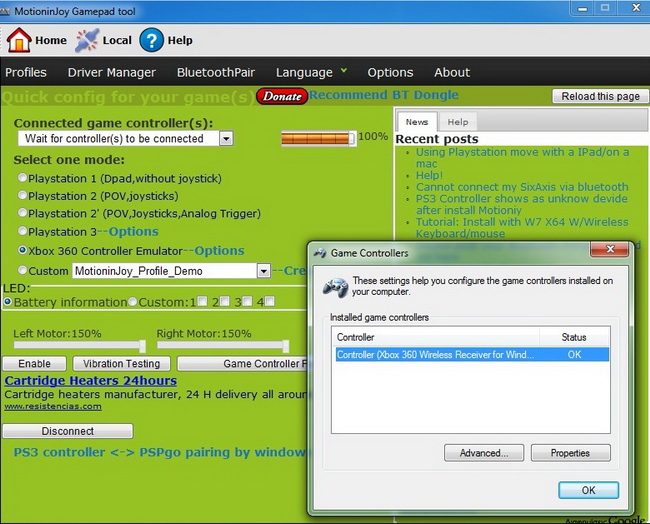
Task: Enable LED custom checkbox 1
Action: 202,301
